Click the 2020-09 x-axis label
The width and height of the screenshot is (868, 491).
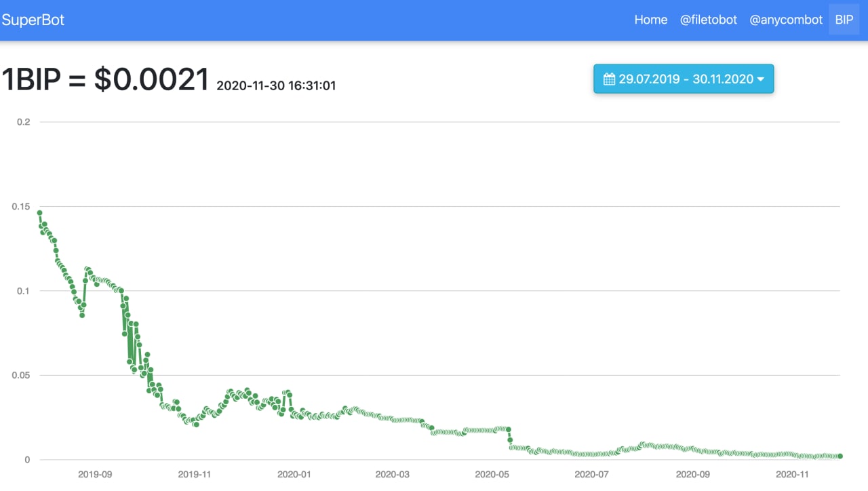[x=693, y=474]
